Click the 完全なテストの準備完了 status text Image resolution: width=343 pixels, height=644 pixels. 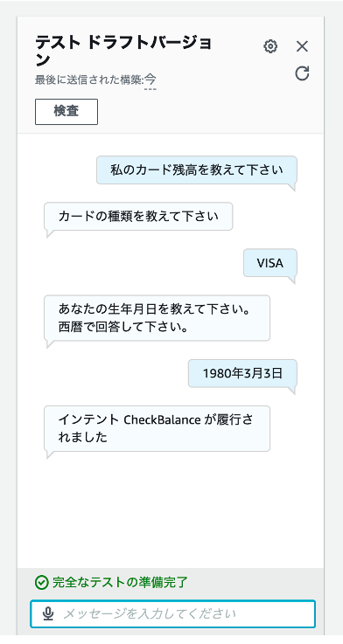tap(120, 582)
